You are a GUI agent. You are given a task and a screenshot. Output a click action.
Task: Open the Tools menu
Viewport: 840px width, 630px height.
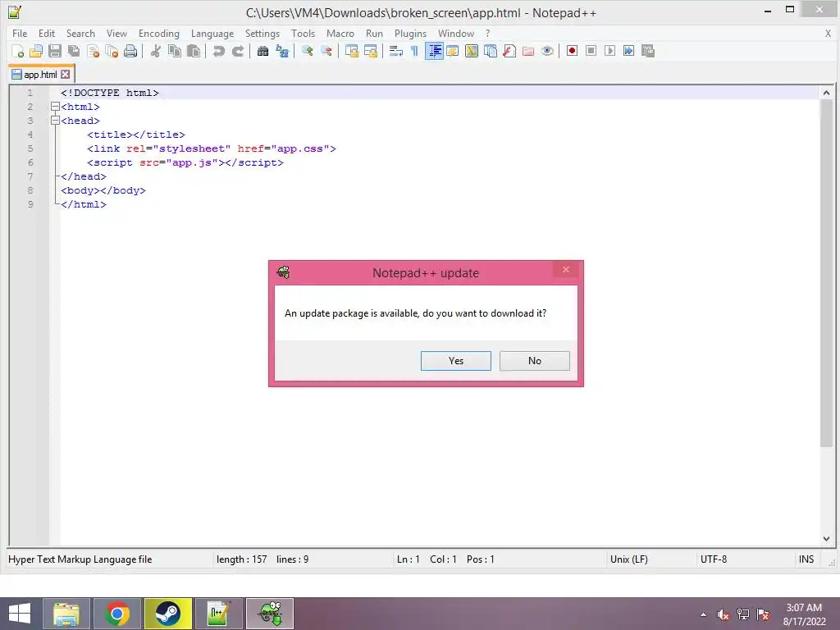[x=304, y=33]
